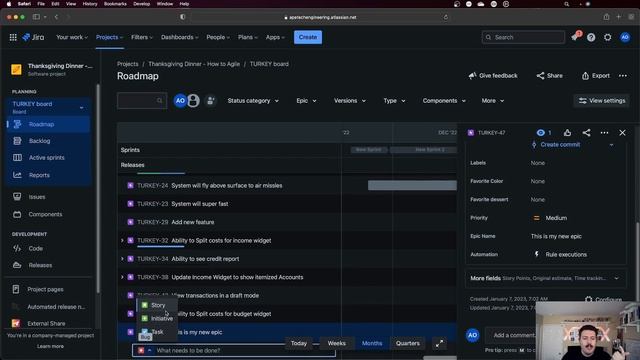Click the roadmap search field

142,101
